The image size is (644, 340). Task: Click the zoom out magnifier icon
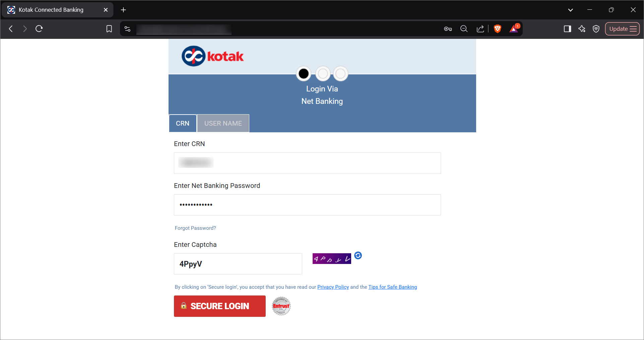point(464,29)
